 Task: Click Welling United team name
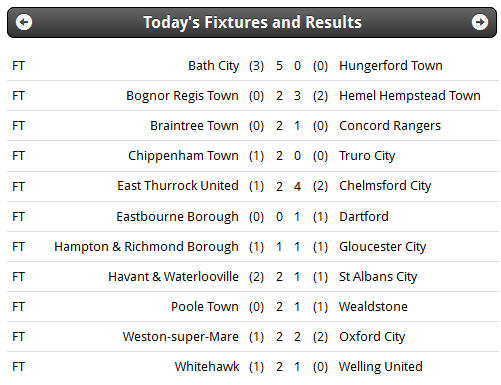(381, 367)
